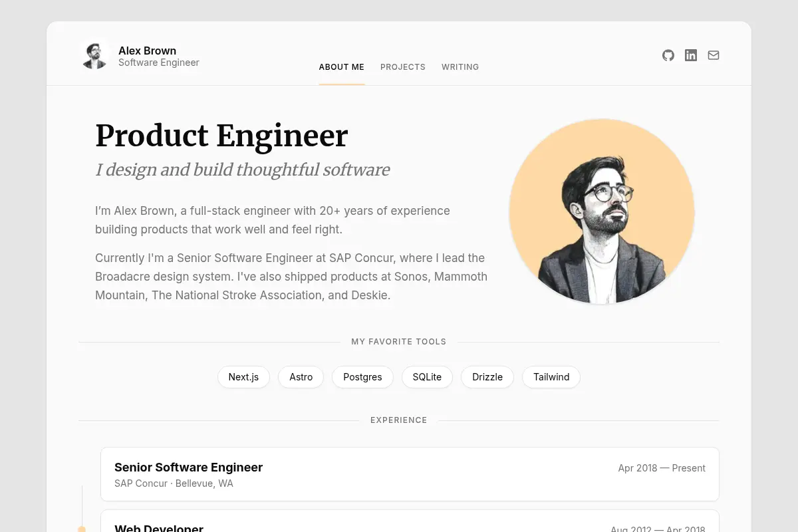Click the Apr 2018 — Present date
This screenshot has height=532, width=798.
pos(662,468)
